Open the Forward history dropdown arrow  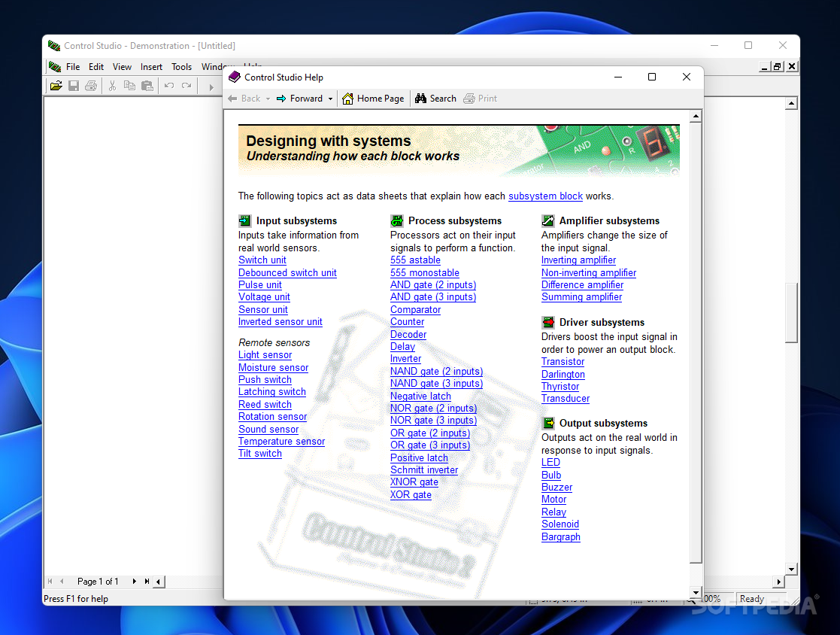331,99
